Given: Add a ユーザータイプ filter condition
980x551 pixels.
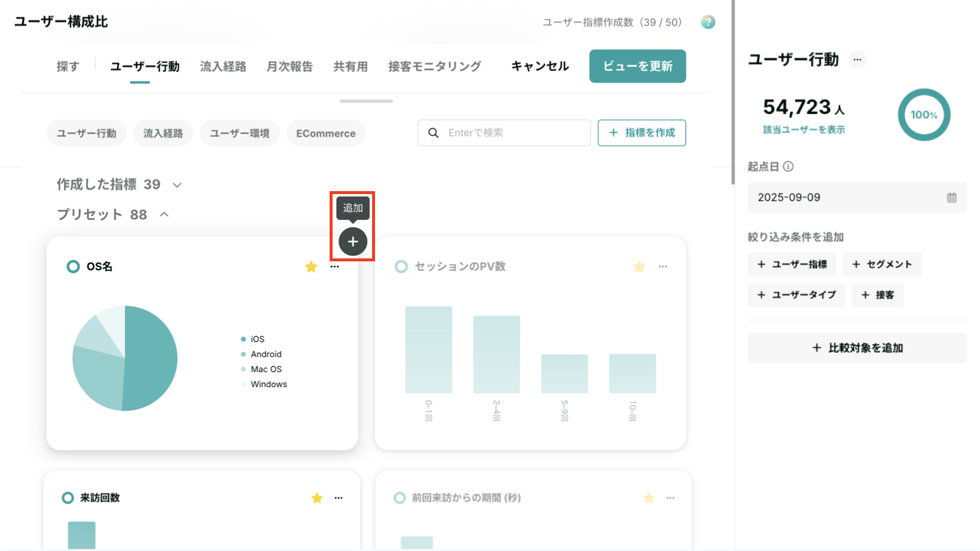Looking at the screenshot, I should (797, 295).
